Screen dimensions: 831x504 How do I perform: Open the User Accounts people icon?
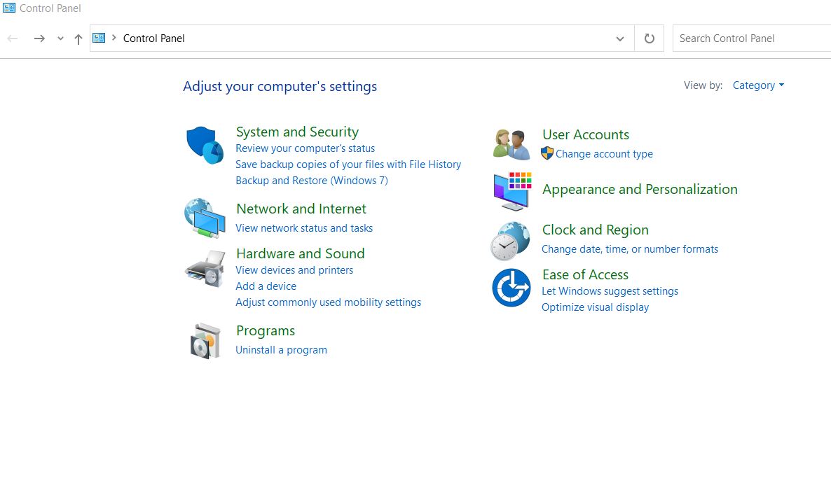click(x=511, y=144)
